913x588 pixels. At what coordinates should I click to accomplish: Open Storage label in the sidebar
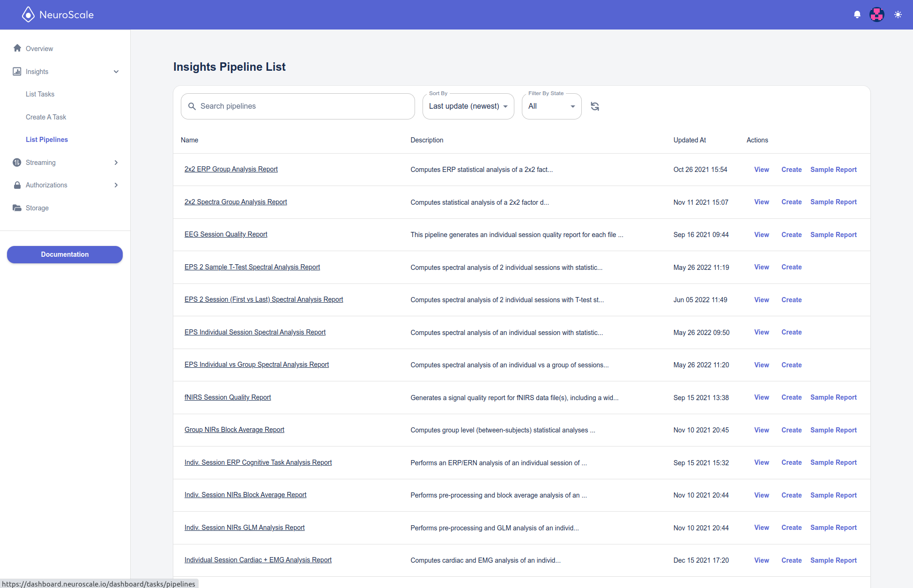click(x=37, y=208)
